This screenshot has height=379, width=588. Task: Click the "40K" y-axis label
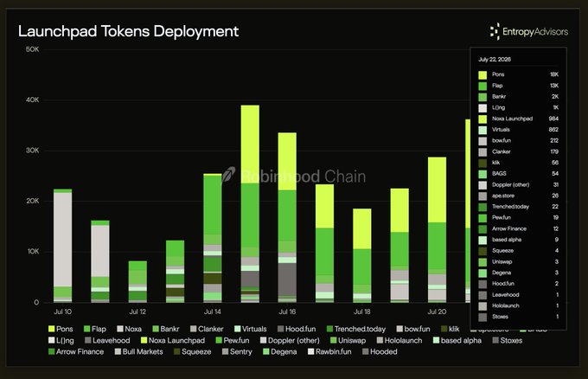point(32,100)
